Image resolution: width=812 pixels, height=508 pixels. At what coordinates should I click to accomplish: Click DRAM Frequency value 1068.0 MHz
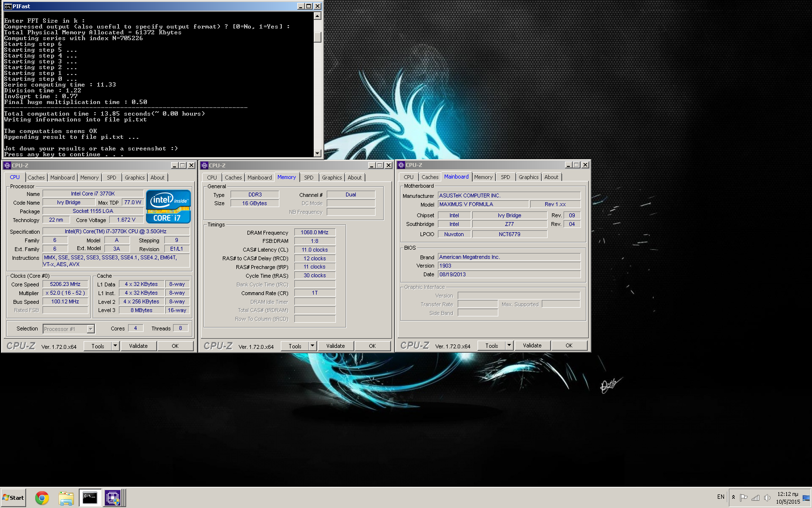pos(315,232)
